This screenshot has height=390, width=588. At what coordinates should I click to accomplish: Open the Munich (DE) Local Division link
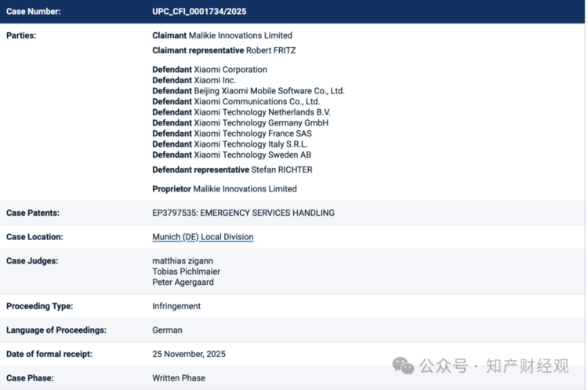click(202, 237)
